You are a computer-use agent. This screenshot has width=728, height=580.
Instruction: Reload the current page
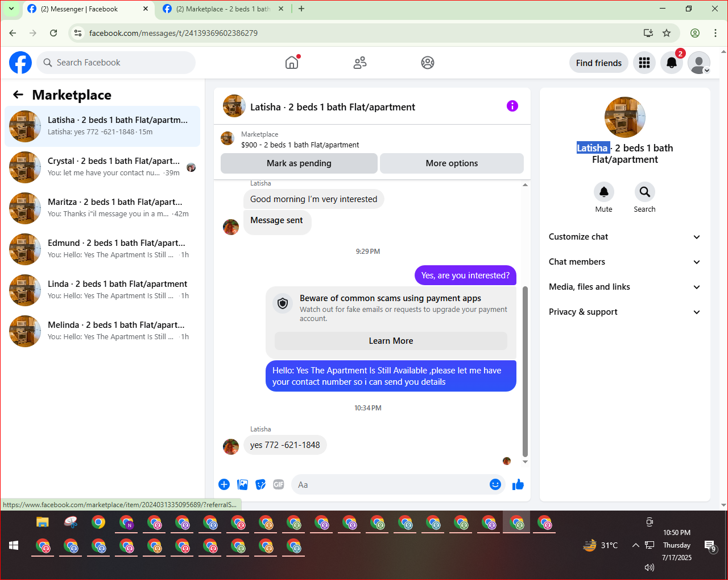(x=53, y=33)
